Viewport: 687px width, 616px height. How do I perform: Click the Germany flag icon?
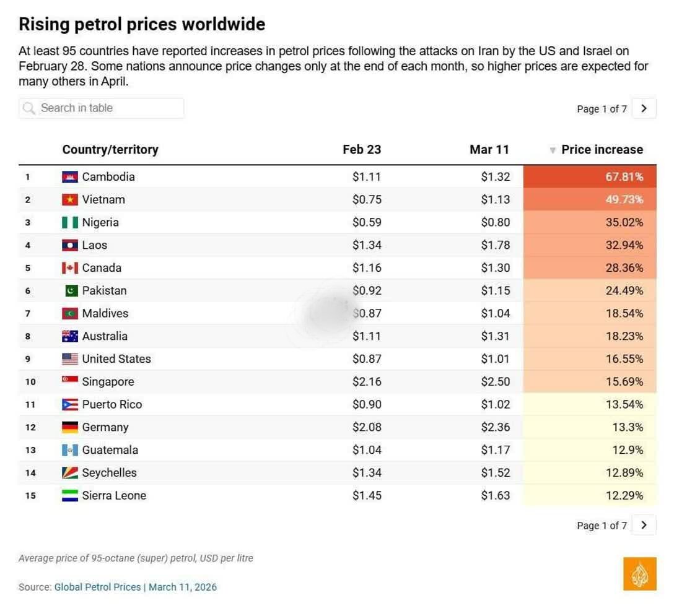click(70, 427)
